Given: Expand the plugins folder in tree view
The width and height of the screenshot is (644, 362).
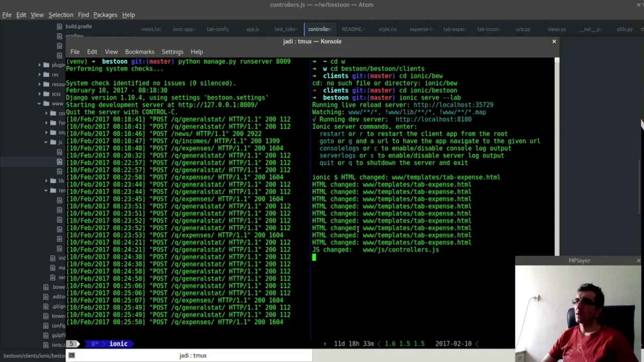Looking at the screenshot, I should [39, 65].
